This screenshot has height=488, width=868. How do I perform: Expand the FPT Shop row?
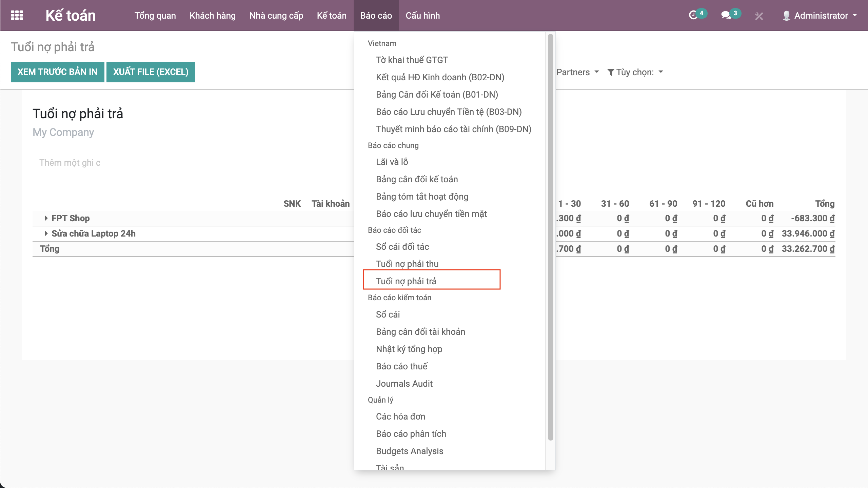(46, 218)
